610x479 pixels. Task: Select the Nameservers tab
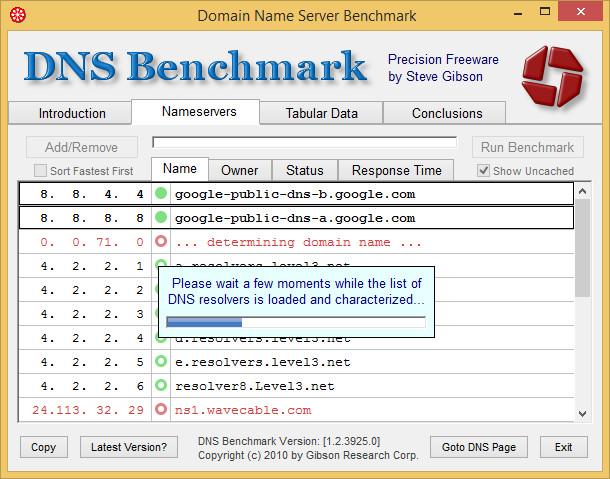(196, 112)
